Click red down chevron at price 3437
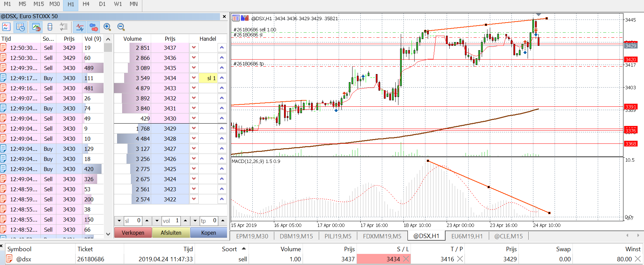The image size is (644, 265). [194, 47]
